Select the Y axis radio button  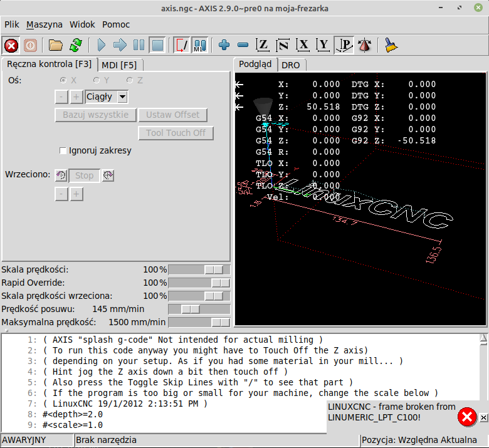point(97,80)
